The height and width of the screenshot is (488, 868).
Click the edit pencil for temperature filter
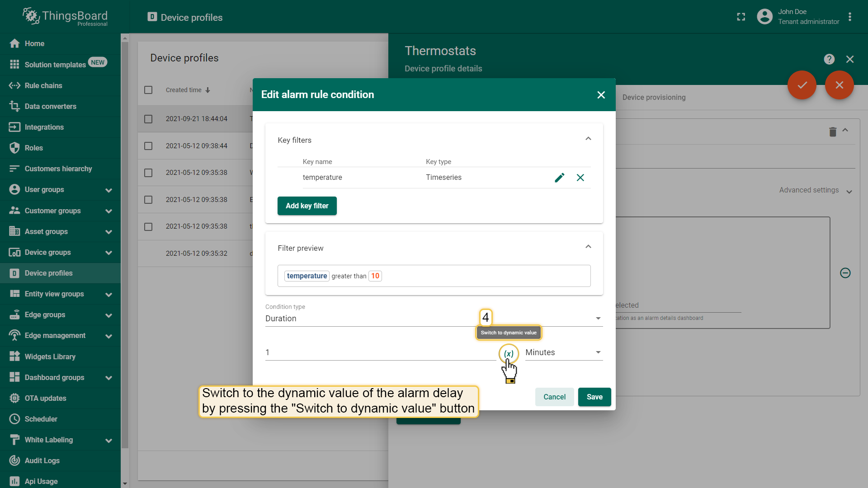(x=559, y=178)
